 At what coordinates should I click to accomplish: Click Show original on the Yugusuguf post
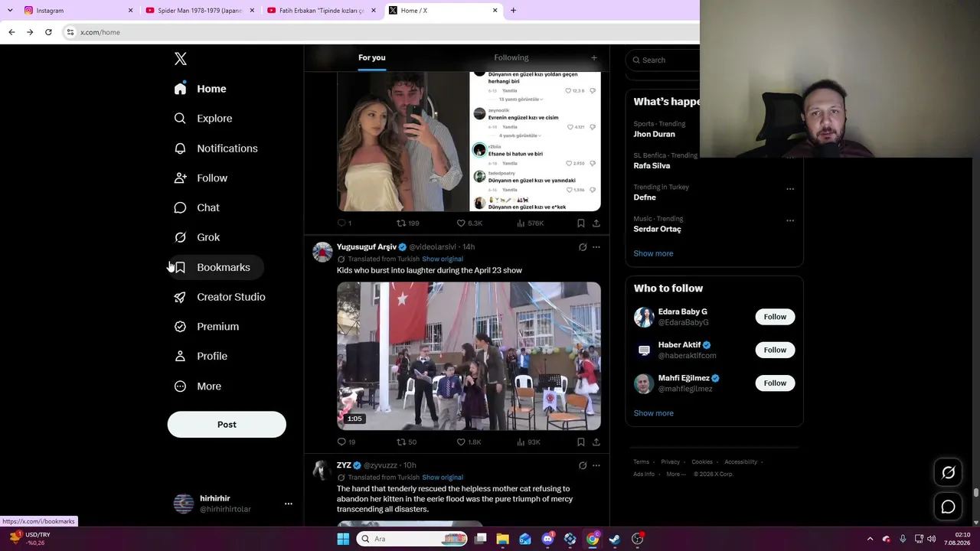coord(443,259)
